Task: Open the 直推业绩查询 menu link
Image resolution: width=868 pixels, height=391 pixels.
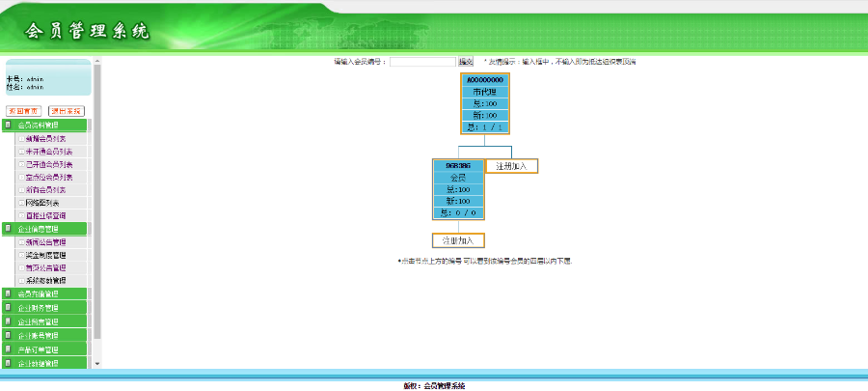Action: coord(45,215)
